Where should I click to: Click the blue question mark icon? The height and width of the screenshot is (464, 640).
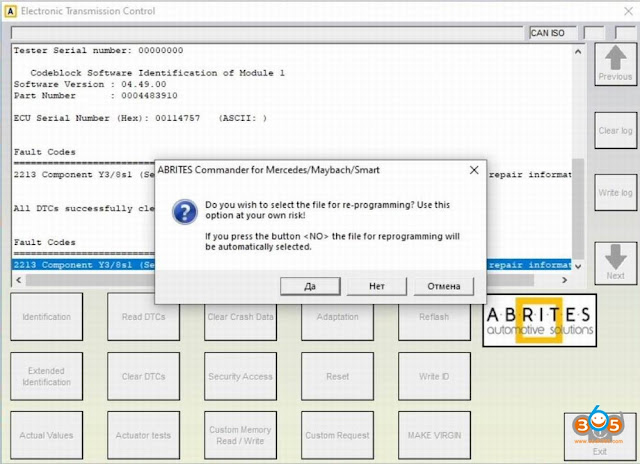pyautogui.click(x=184, y=212)
